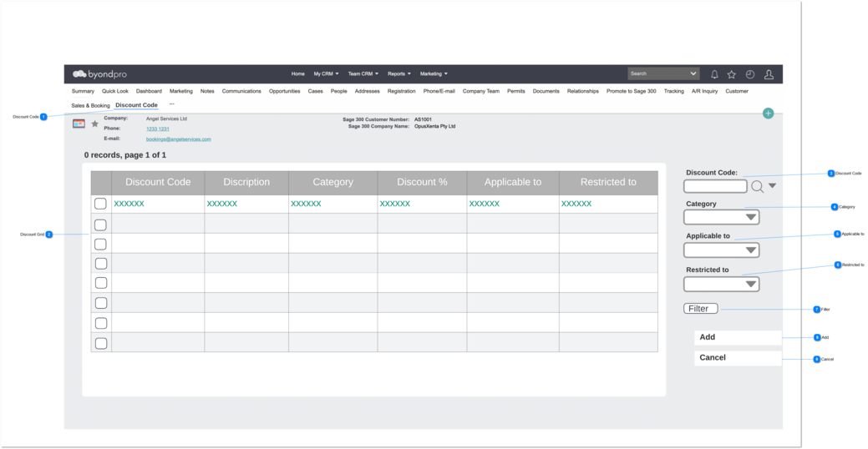Click the three-dots more tabs item
Screen dimensions: 868x449
coord(171,104)
